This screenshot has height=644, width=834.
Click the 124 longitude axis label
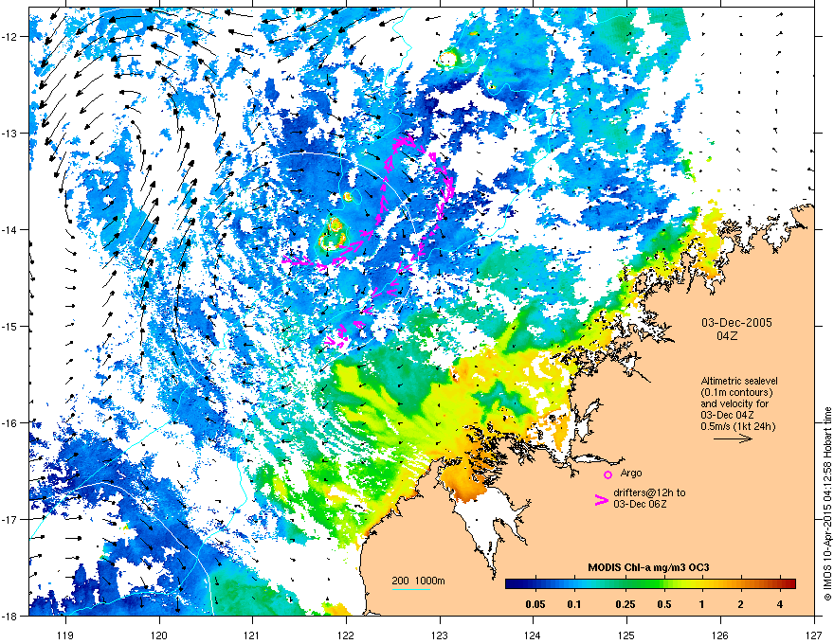pos(533,635)
